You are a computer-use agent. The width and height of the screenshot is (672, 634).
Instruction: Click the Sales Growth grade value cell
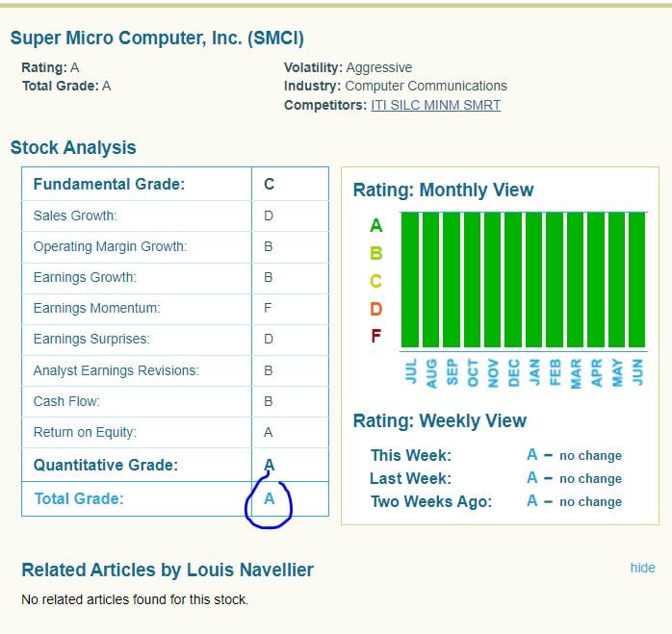290,216
